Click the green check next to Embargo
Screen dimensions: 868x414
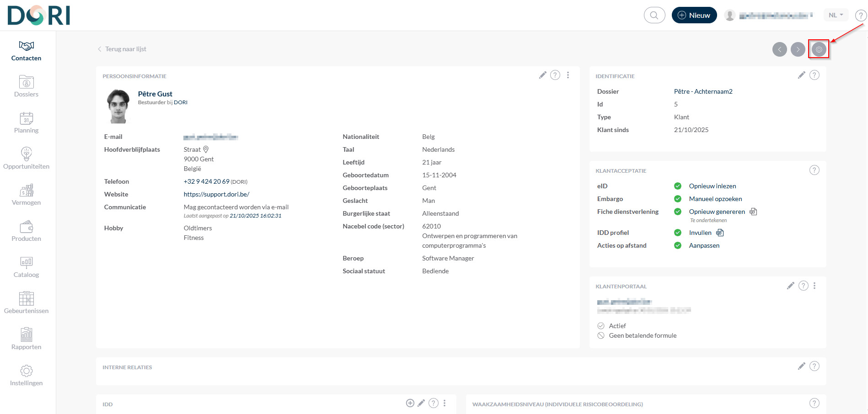click(x=678, y=199)
